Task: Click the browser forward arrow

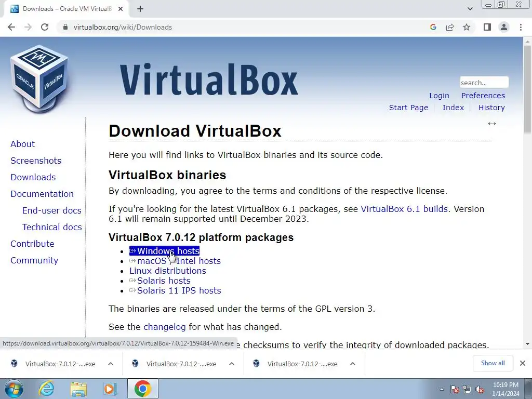Action: pos(28,27)
